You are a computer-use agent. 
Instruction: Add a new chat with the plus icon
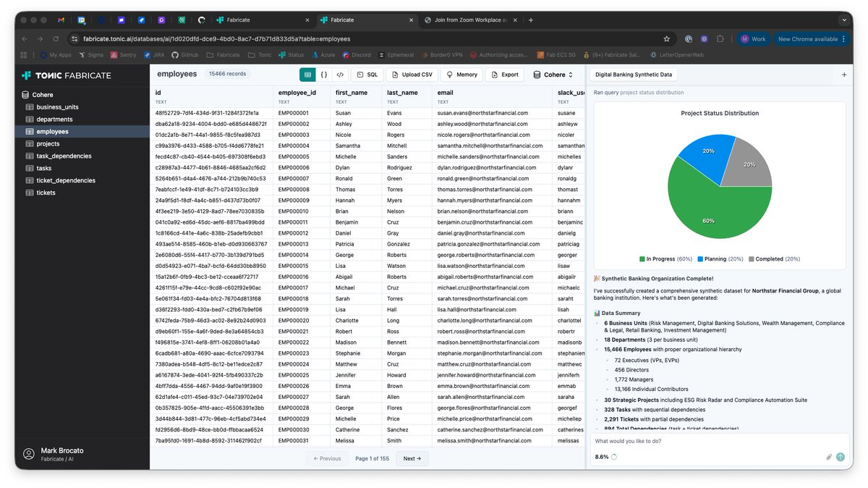point(844,75)
